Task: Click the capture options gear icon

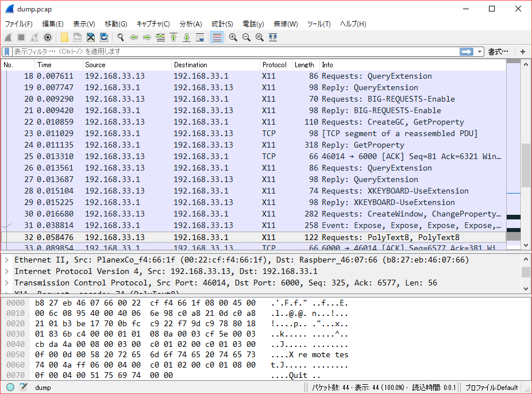Action: [x=48, y=37]
